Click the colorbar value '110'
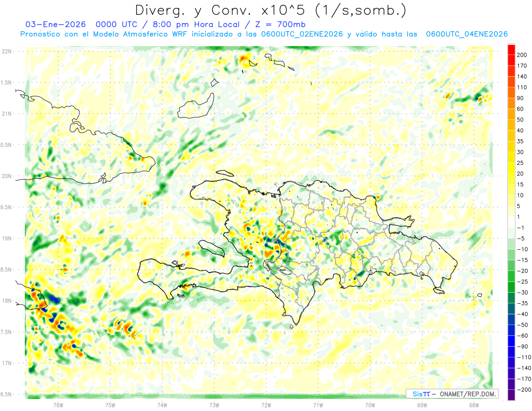 (x=521, y=87)
